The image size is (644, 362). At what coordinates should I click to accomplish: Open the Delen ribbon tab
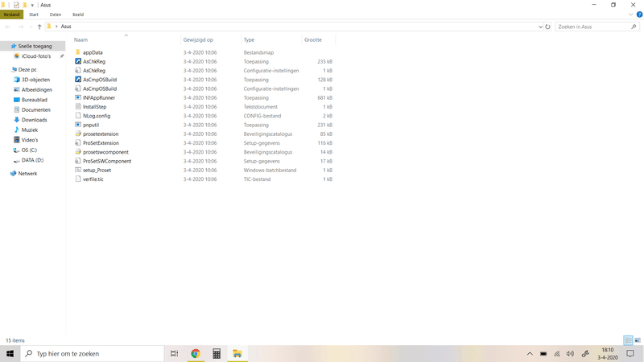[56, 14]
